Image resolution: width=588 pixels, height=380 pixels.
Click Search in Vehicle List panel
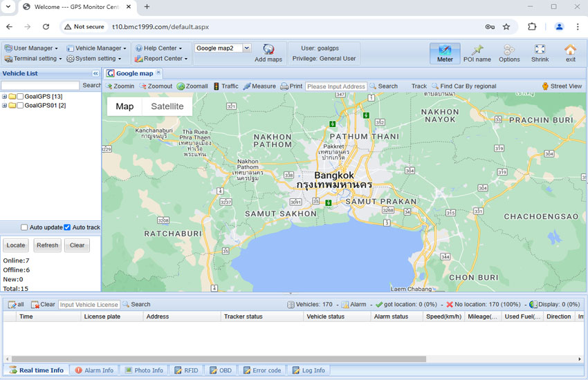(91, 86)
